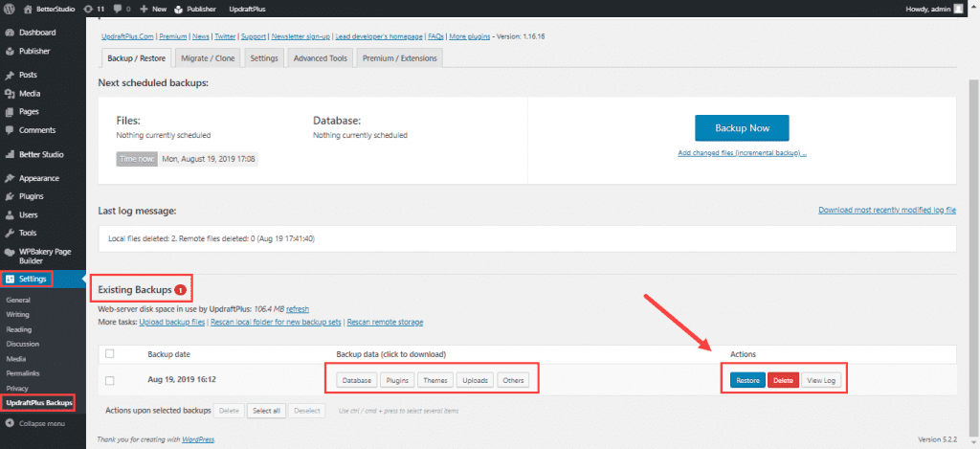Click Rescan local folder for new backup sets

[x=277, y=322]
